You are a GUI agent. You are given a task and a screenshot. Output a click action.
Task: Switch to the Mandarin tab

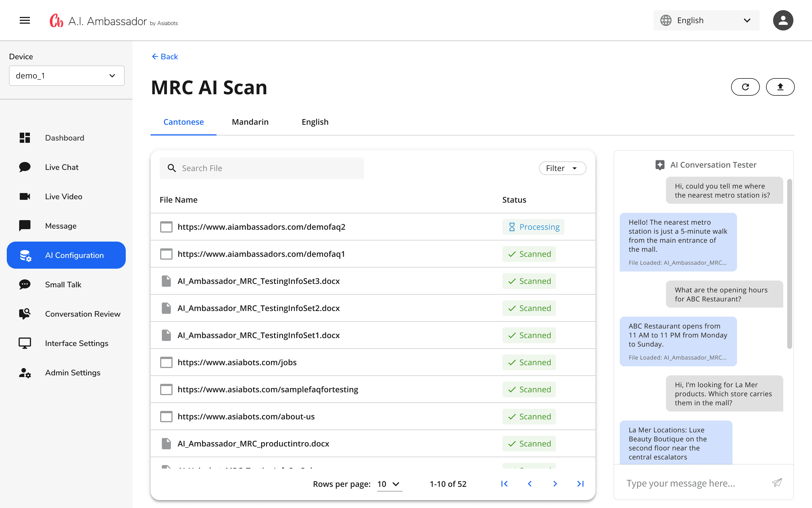click(x=250, y=122)
